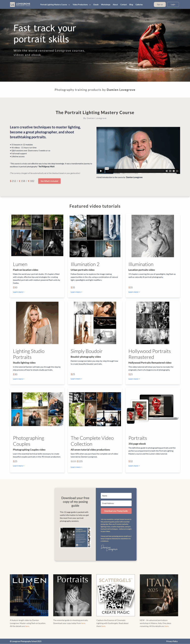Image resolution: width=190 pixels, height=644 pixels.
Task: Click Learn more under Hollywood Portraits Remastered
Action: pos(134,379)
